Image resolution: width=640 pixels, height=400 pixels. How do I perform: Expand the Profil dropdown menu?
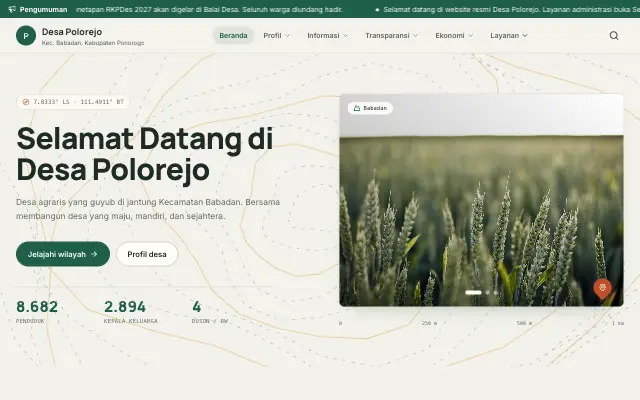[x=276, y=36]
